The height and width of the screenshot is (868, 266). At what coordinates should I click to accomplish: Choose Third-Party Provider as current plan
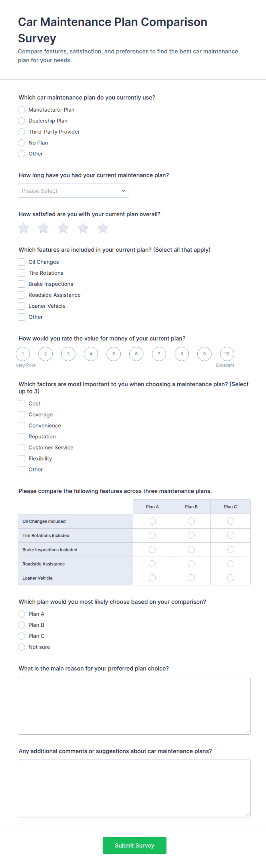tap(21, 132)
